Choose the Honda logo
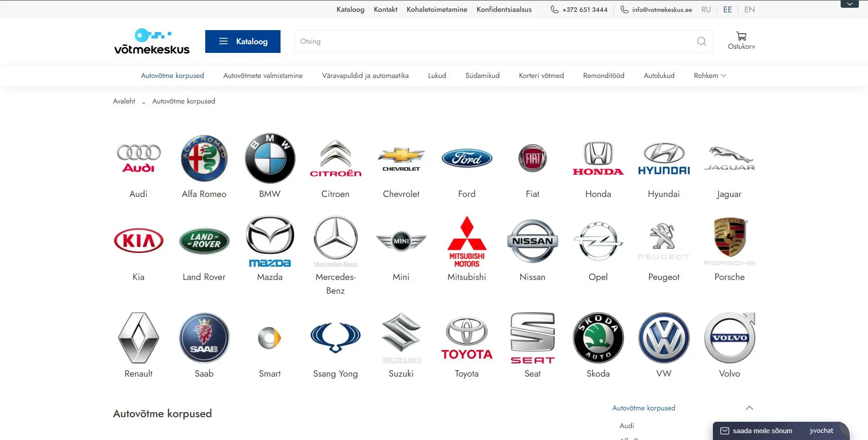The width and height of the screenshot is (868, 440). pyautogui.click(x=598, y=158)
